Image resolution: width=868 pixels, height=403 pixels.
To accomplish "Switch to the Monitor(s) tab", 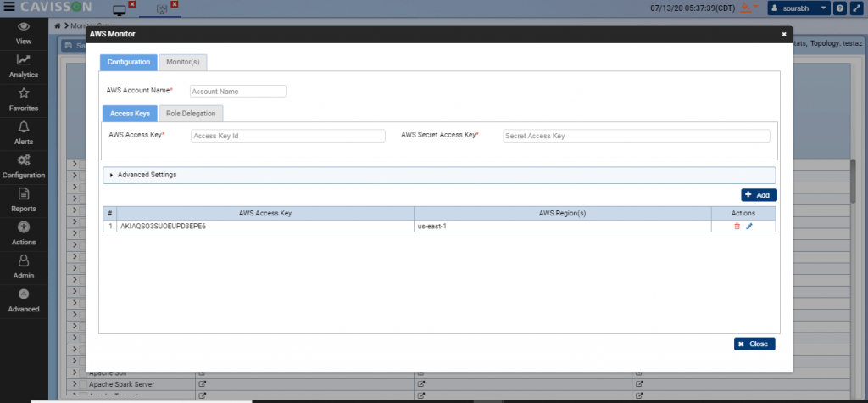I will click(x=183, y=62).
